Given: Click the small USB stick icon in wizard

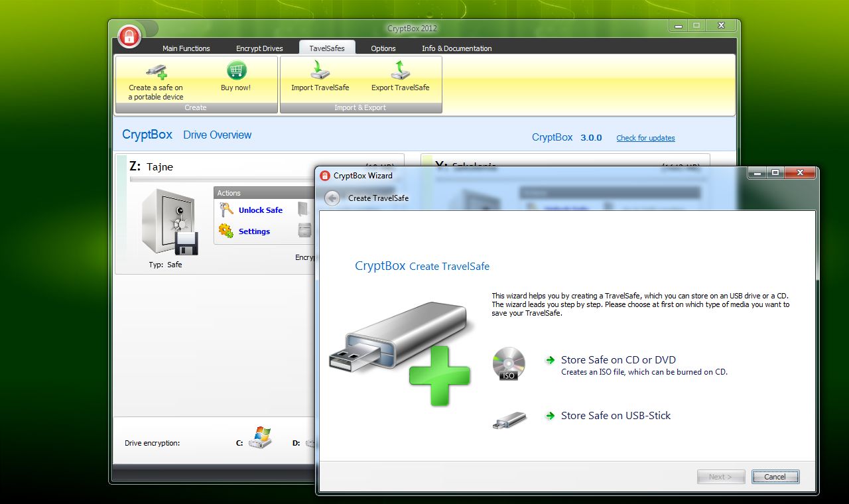Looking at the screenshot, I should coord(509,420).
